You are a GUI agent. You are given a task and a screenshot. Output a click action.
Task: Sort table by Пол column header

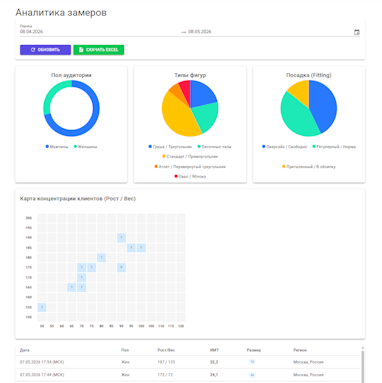pyautogui.click(x=125, y=350)
